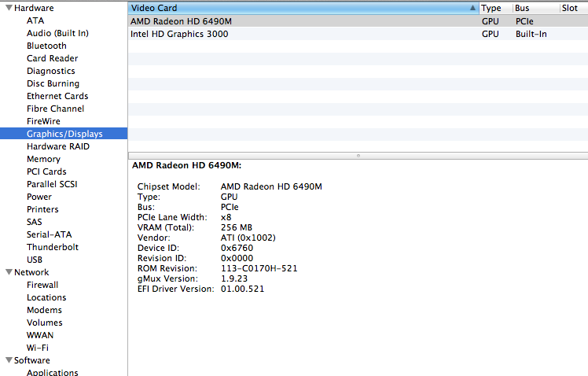Open the Card Reader entry
This screenshot has width=588, height=376.
click(52, 58)
